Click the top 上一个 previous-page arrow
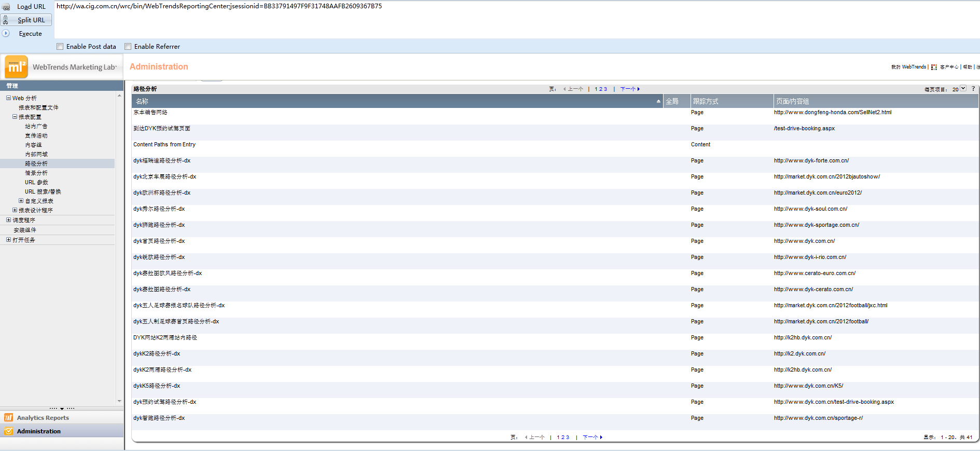 click(564, 89)
